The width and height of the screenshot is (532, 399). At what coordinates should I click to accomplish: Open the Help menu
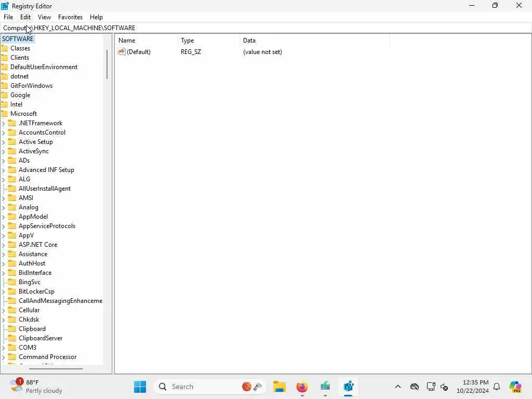(96, 17)
